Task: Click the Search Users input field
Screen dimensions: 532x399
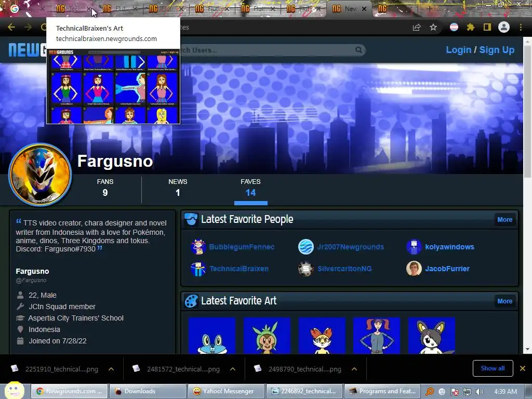Action: coord(268,50)
